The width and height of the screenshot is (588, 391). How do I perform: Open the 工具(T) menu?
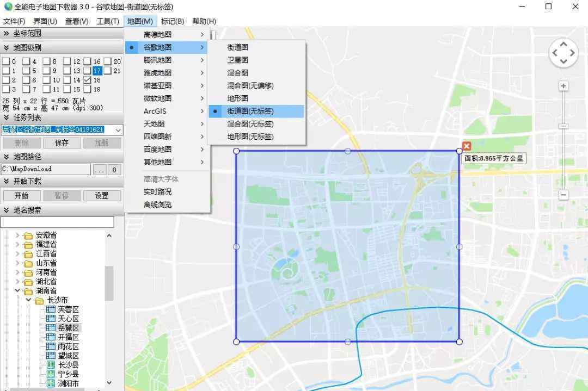[108, 21]
